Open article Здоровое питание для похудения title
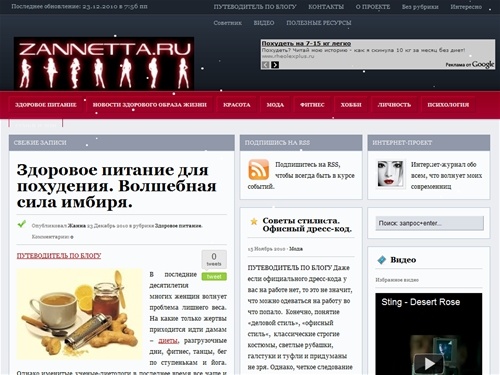This screenshot has height=375, width=500. click(117, 186)
